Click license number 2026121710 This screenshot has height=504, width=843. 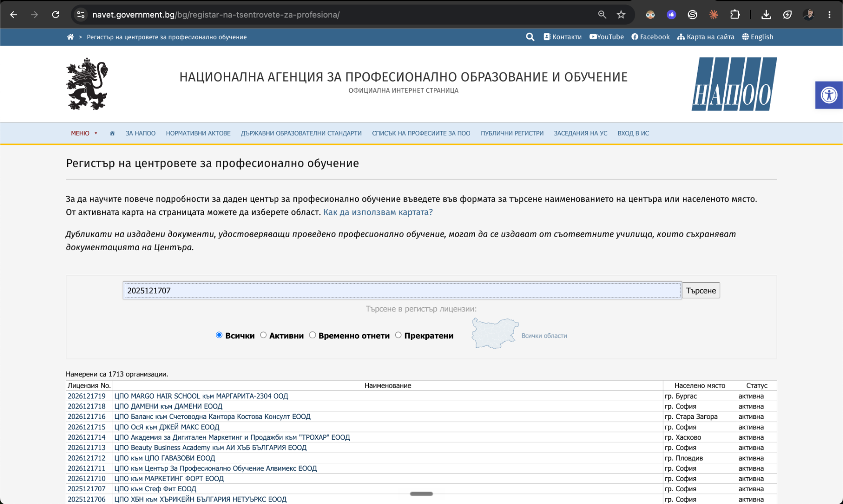[86, 479]
